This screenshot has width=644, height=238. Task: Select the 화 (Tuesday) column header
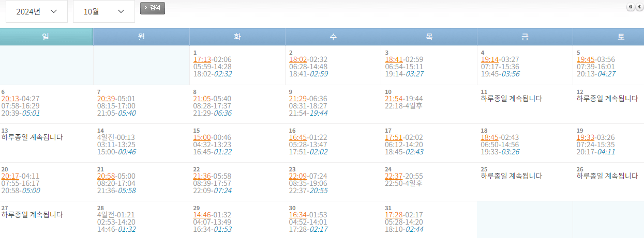[237, 37]
